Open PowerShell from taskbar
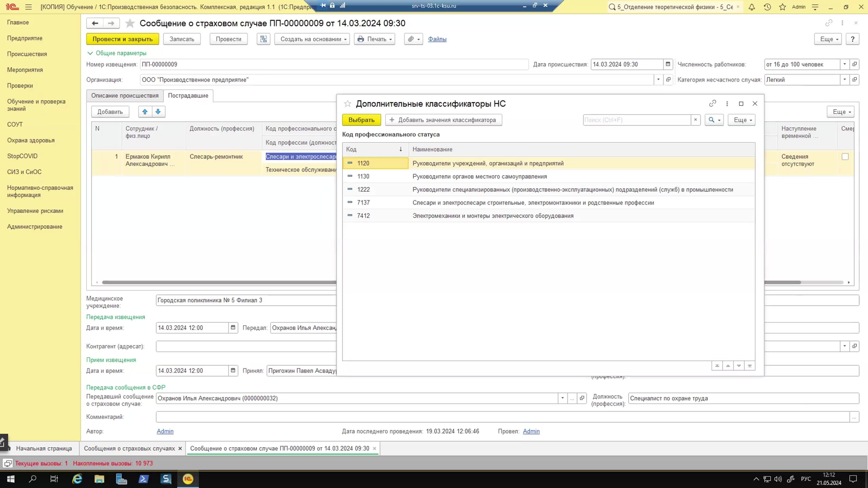 (x=144, y=479)
